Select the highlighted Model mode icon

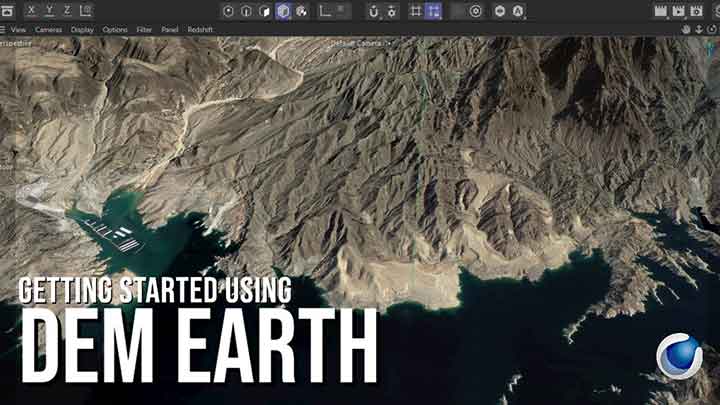[x=283, y=11]
